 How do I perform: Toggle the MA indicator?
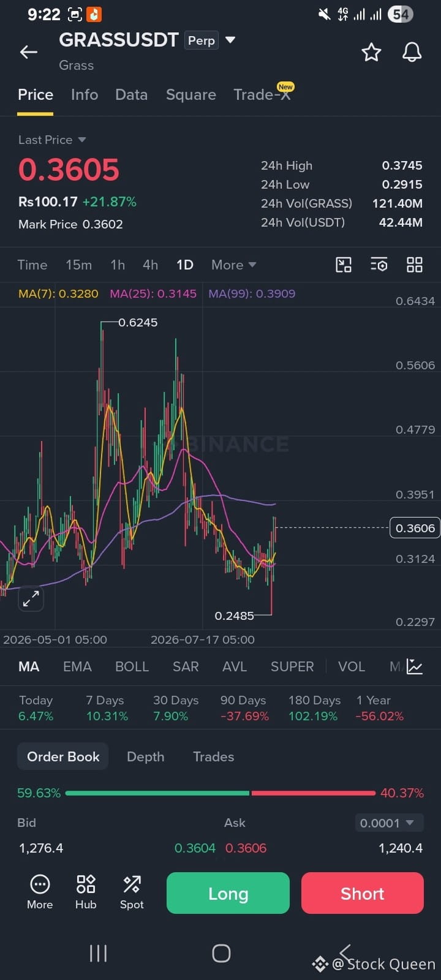tap(29, 666)
